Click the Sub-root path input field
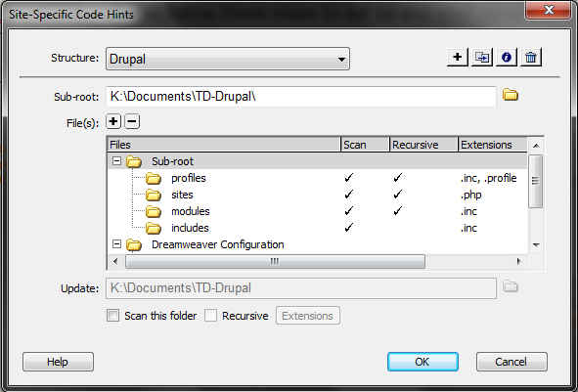The image size is (578, 392). point(301,97)
